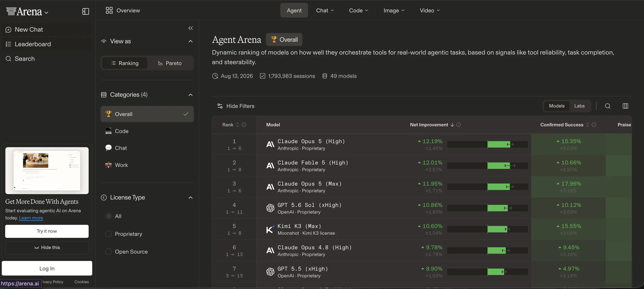Click the Try it now button
The image size is (644, 289).
pyautogui.click(x=47, y=231)
